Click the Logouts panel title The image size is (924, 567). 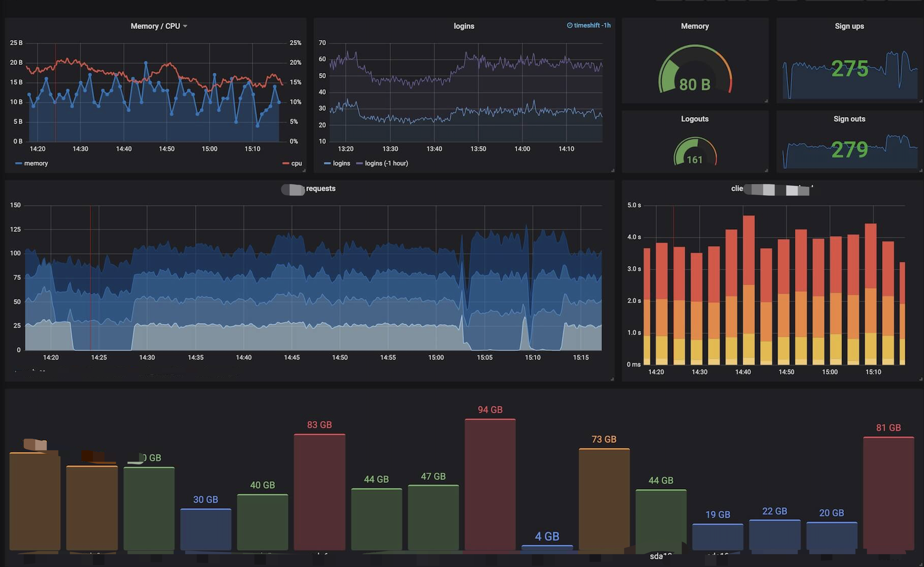point(695,119)
